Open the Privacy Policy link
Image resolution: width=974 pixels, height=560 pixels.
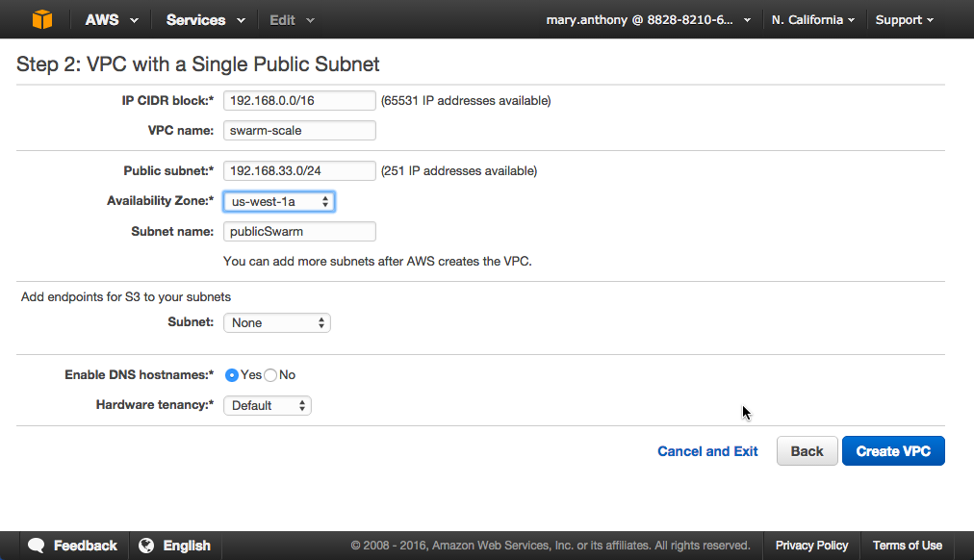tap(811, 546)
